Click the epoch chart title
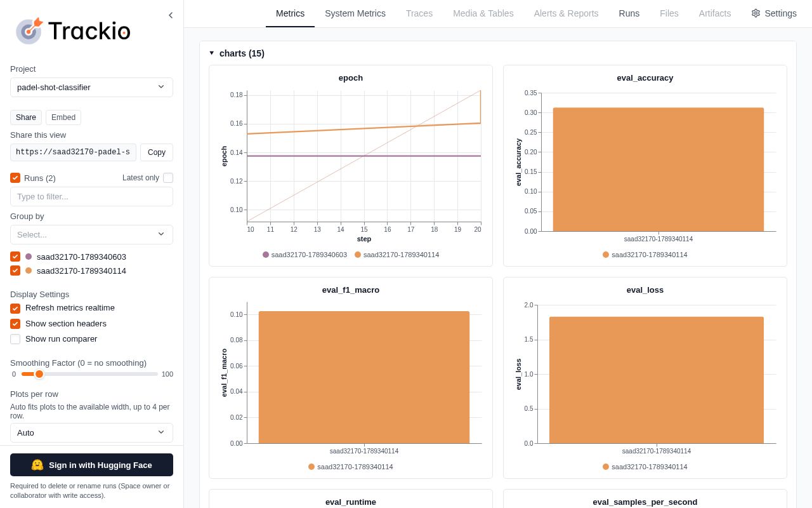The width and height of the screenshot is (812, 508). 351,78
